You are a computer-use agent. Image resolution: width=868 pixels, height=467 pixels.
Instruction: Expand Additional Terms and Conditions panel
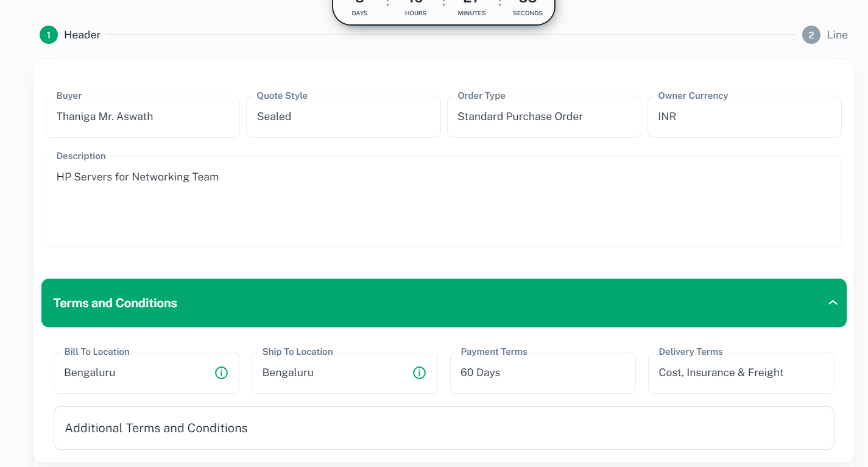(x=443, y=428)
